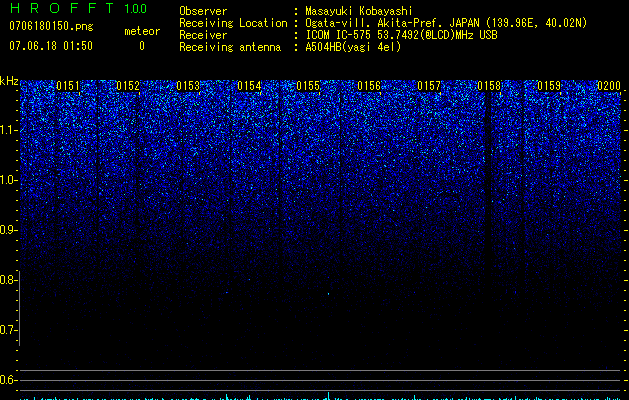Select the version number 1.00

[136, 9]
